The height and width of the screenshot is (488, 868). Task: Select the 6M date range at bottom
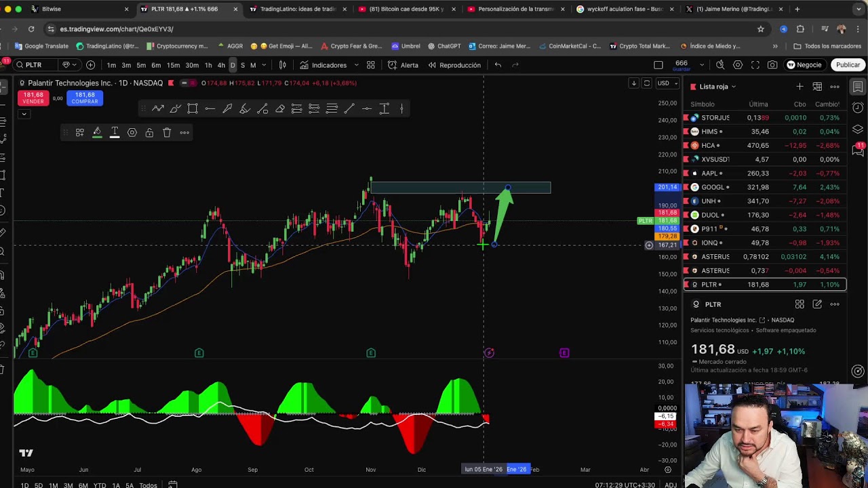pyautogui.click(x=83, y=485)
